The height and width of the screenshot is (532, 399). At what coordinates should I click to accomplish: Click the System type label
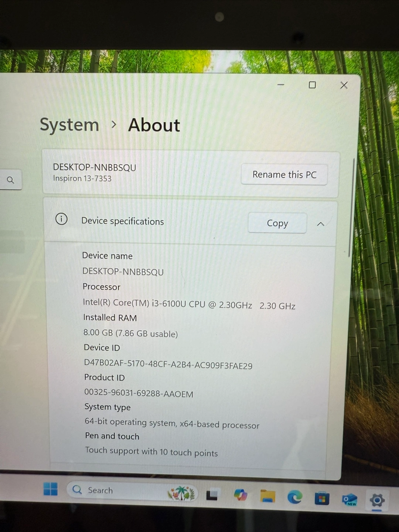point(108,407)
